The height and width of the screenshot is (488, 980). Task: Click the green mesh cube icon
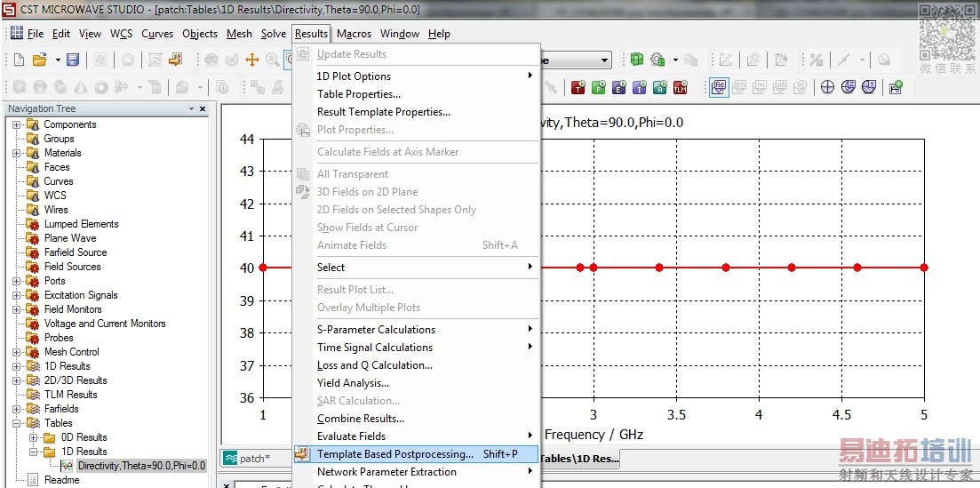point(637,60)
